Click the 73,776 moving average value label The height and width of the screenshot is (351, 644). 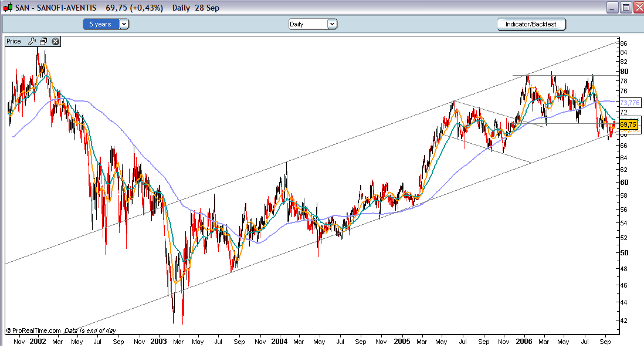tap(630, 102)
